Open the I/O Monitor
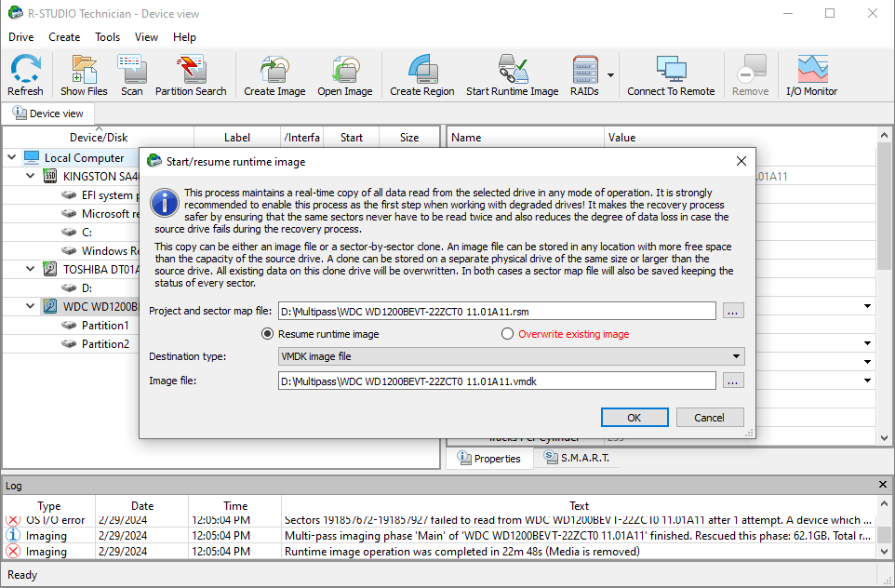 [811, 74]
